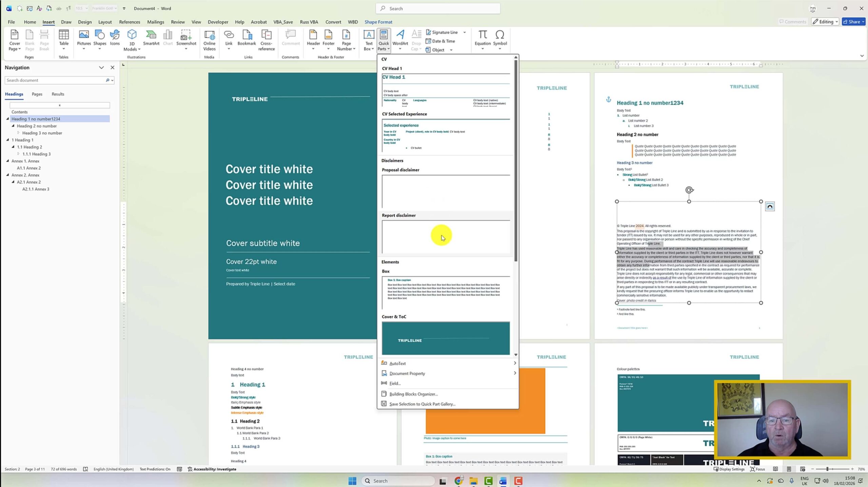Select the Report disclaimer building block

[x=446, y=236]
